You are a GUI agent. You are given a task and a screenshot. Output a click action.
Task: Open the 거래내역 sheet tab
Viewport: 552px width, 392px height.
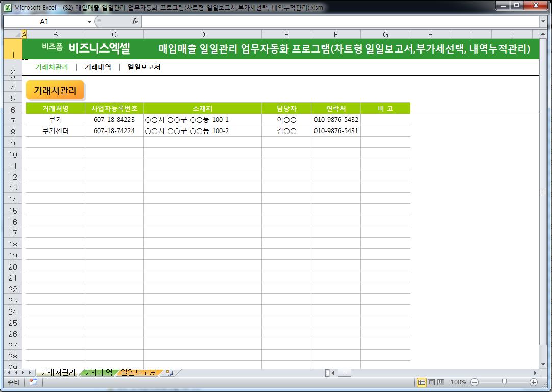pos(98,373)
